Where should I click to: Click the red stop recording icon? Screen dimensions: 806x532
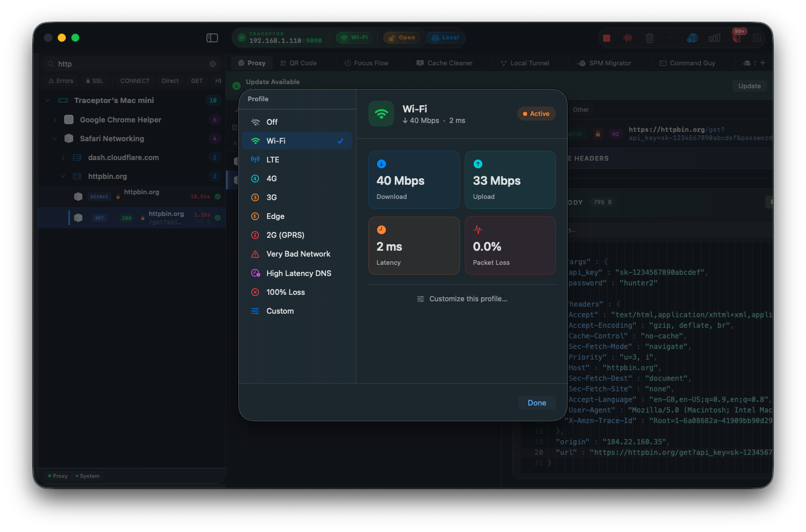pos(607,38)
